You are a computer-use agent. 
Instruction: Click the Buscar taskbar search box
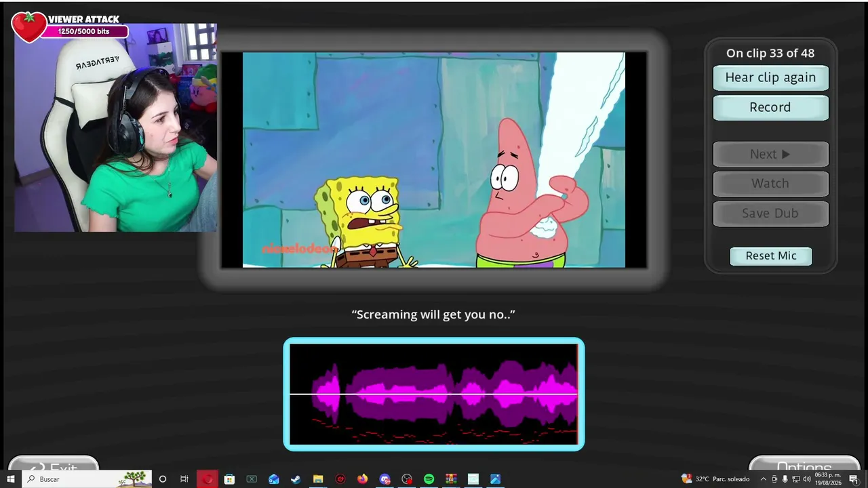click(x=87, y=479)
